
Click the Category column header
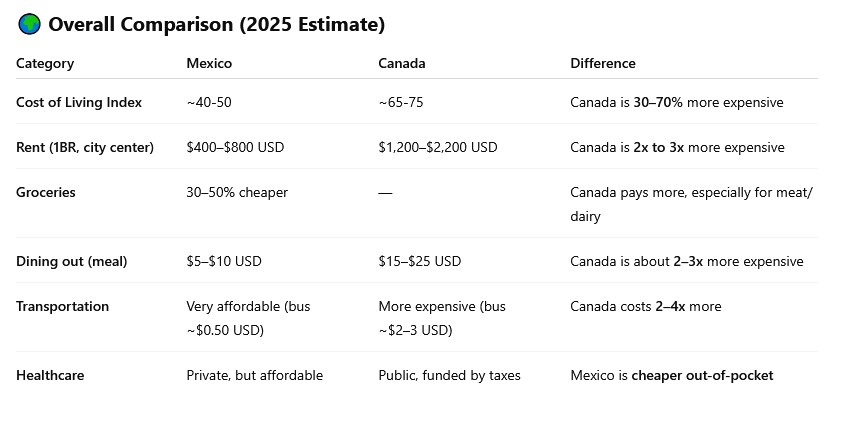point(45,63)
